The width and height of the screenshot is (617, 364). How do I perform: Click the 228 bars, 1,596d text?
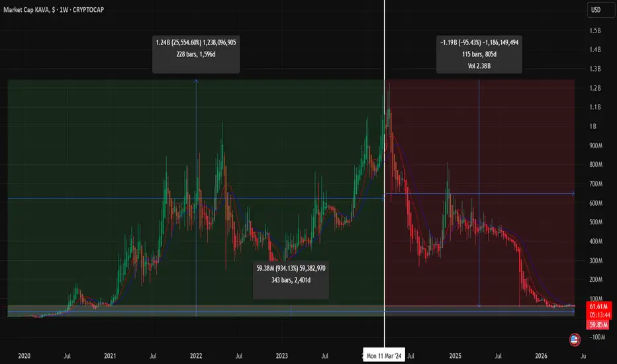tap(196, 54)
